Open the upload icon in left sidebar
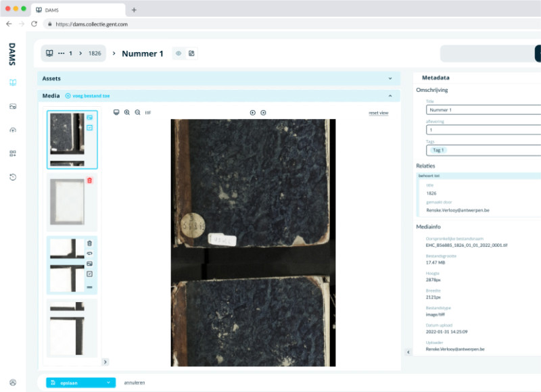The image size is (541, 392). [13, 130]
